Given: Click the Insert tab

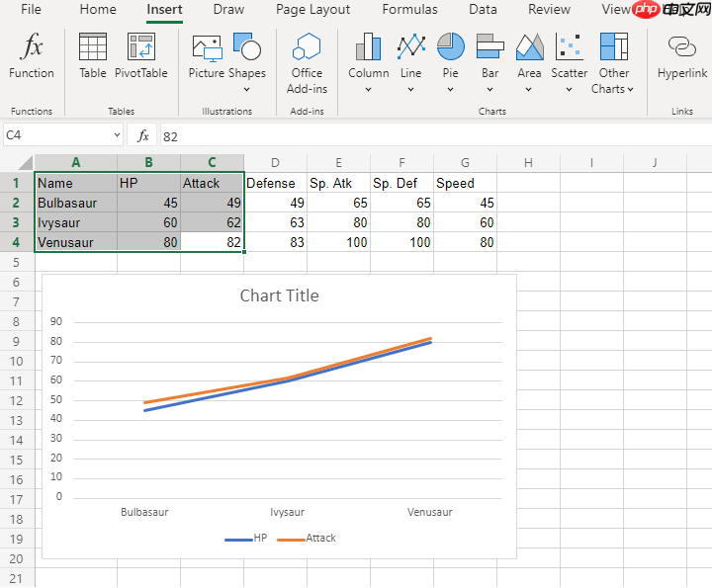Looking at the screenshot, I should click(x=164, y=9).
